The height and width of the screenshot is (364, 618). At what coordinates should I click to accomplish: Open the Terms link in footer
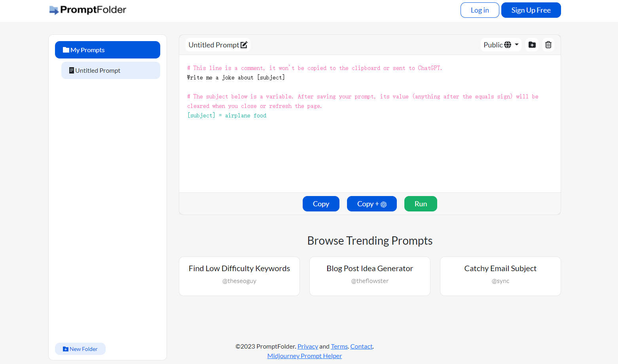[339, 347]
